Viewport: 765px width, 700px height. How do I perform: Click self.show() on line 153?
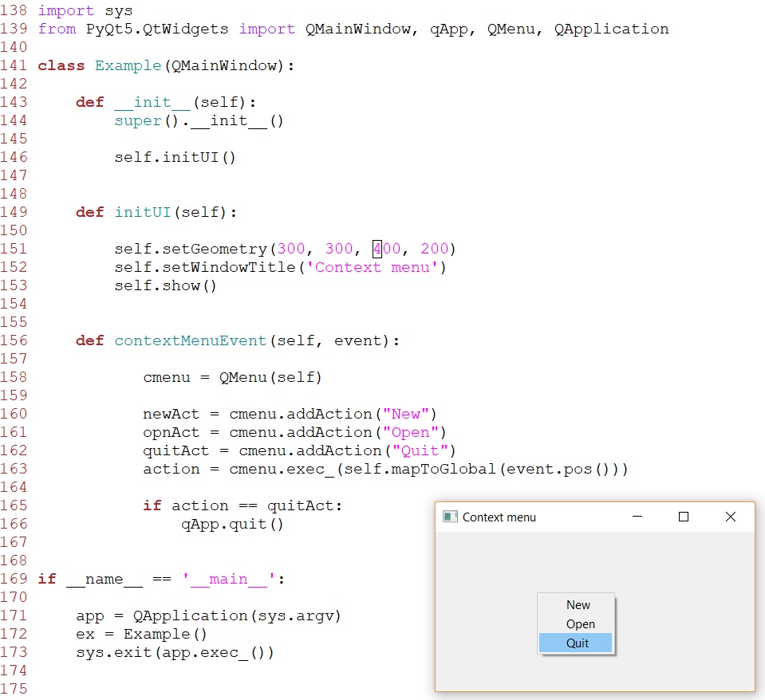(x=165, y=285)
